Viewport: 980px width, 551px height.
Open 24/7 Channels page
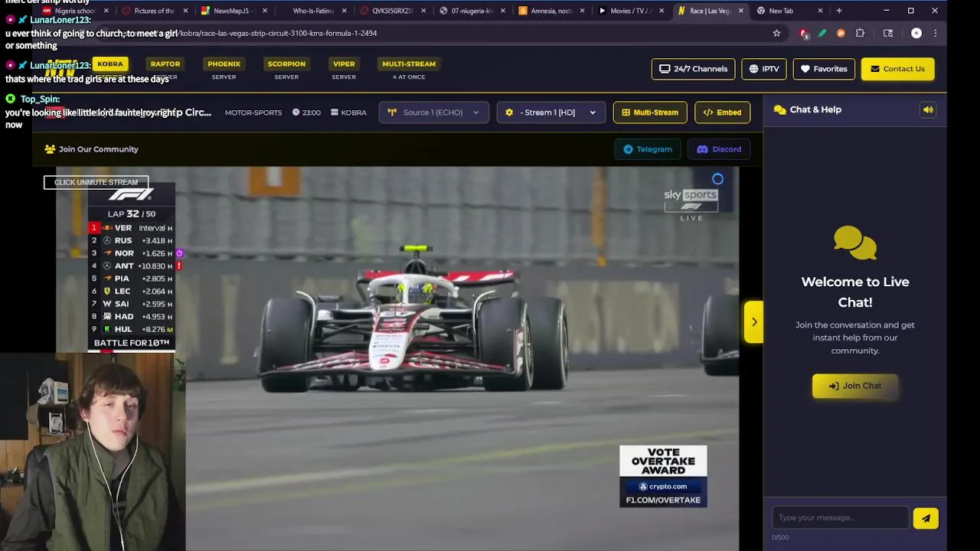tap(693, 69)
